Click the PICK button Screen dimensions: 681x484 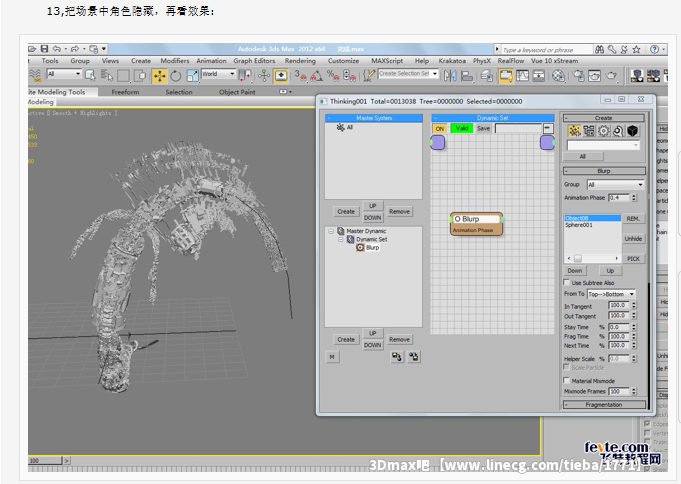(x=633, y=259)
